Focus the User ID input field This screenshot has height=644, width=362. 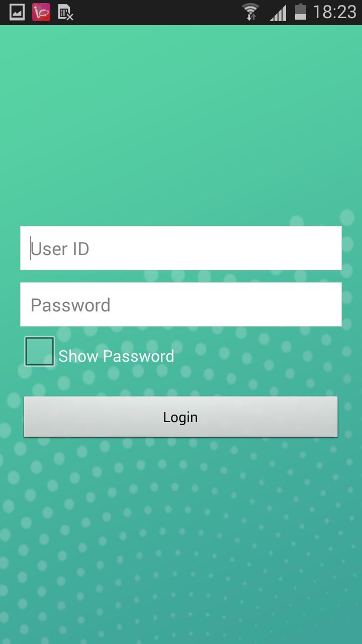pyautogui.click(x=181, y=248)
